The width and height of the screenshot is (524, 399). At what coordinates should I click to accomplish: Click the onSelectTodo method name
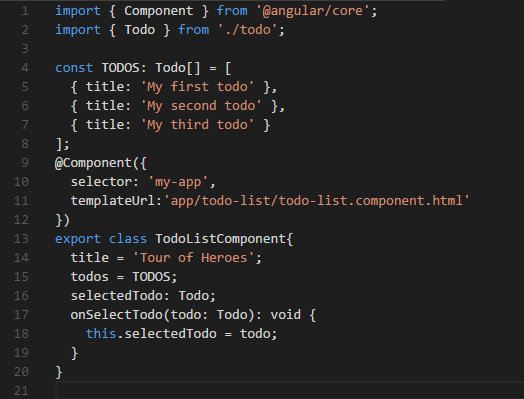coord(116,315)
